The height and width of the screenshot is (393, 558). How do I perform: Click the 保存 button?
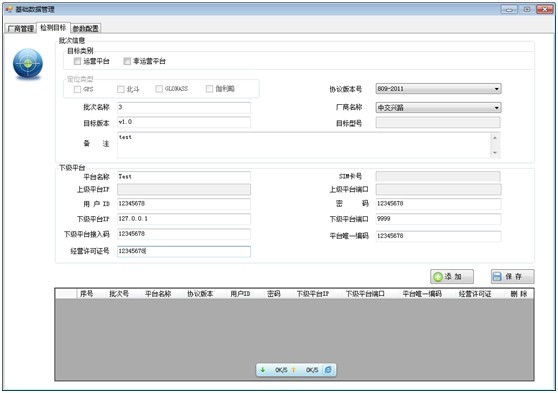[512, 277]
